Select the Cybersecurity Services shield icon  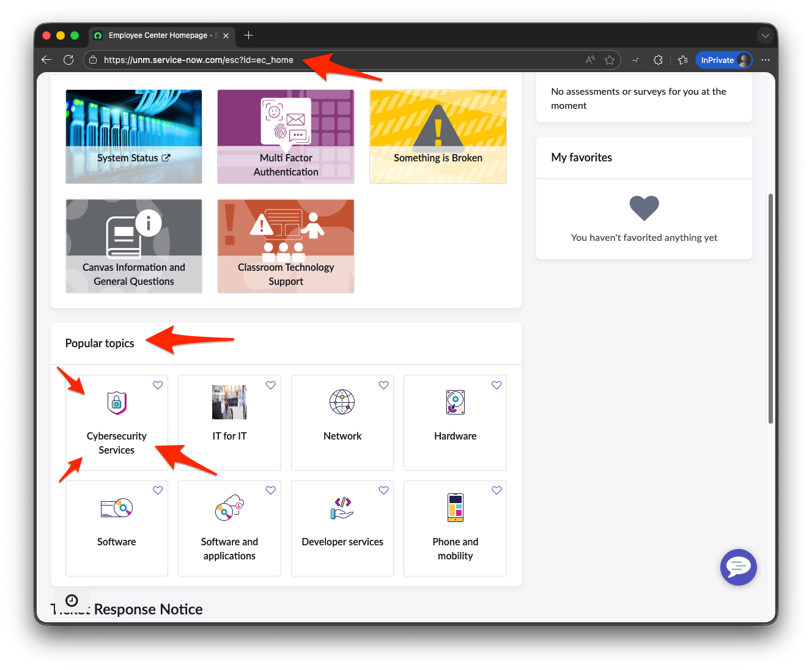point(116,403)
